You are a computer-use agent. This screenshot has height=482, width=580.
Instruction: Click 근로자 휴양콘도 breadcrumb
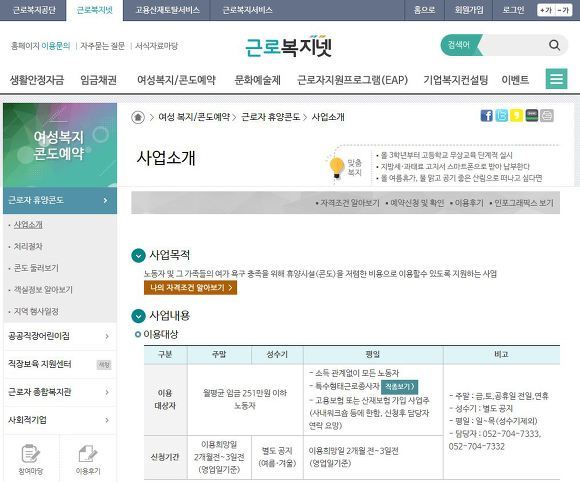pos(270,117)
